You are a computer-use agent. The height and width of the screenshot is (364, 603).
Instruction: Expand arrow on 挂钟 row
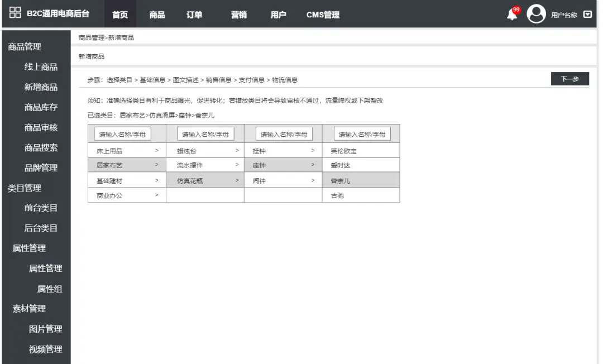click(x=313, y=150)
